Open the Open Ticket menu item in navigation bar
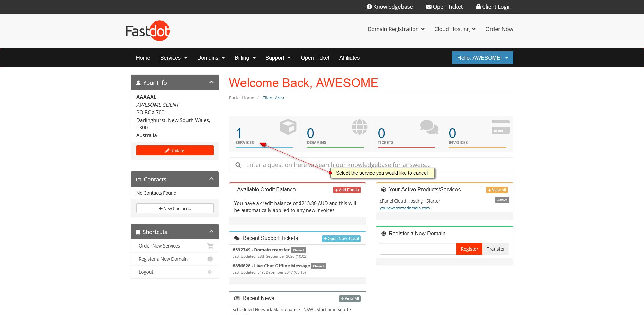Image resolution: width=644 pixels, height=315 pixels. coord(315,58)
